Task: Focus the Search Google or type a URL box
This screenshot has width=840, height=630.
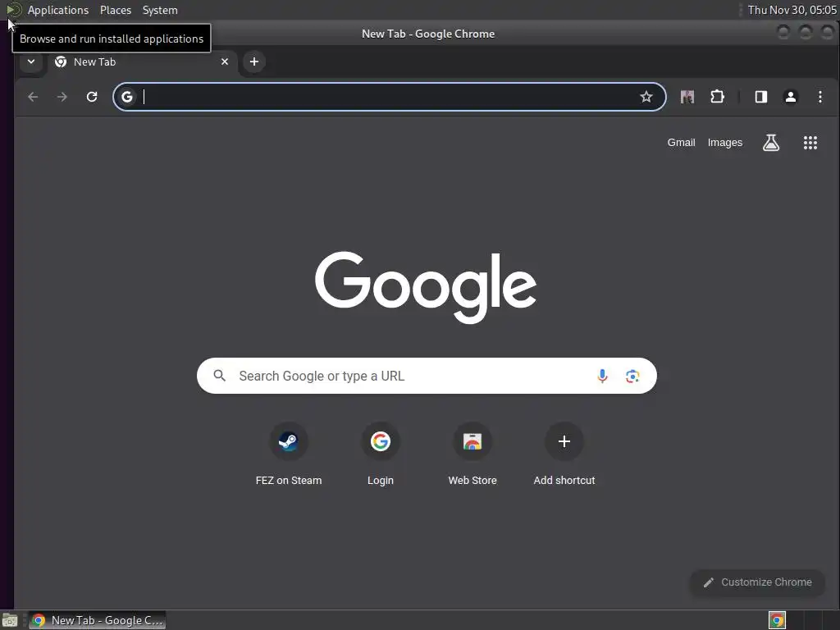Action: [x=427, y=376]
